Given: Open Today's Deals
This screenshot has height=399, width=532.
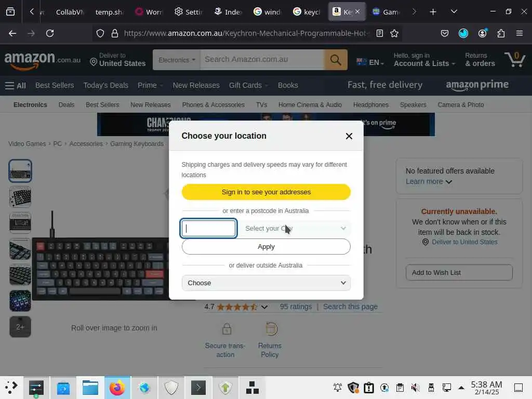Looking at the screenshot, I should (x=106, y=86).
